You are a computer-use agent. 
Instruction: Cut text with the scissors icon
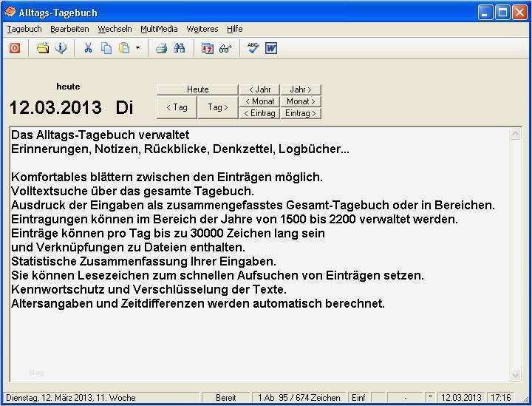pyautogui.click(x=88, y=48)
